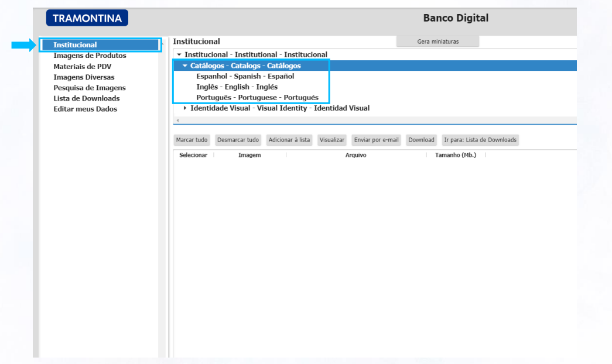Open Imagens de Produtos menu item
Viewport: 612px width, 364px height.
pyautogui.click(x=90, y=56)
